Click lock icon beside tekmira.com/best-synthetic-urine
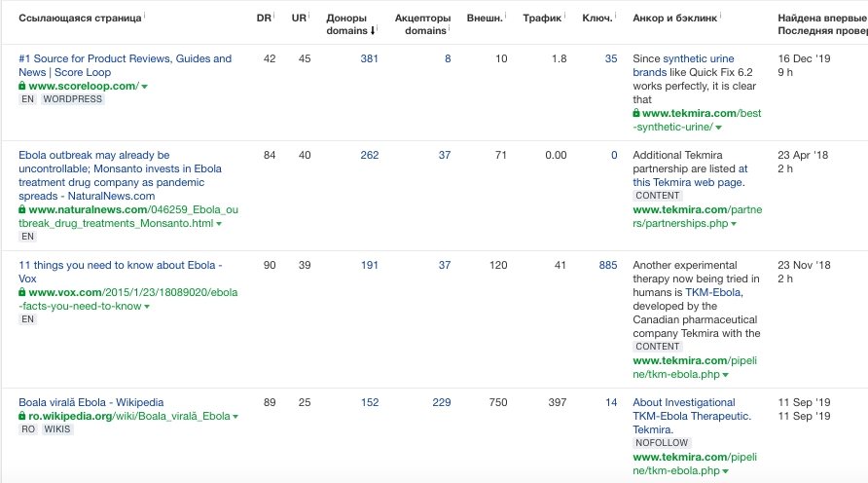 (x=636, y=112)
